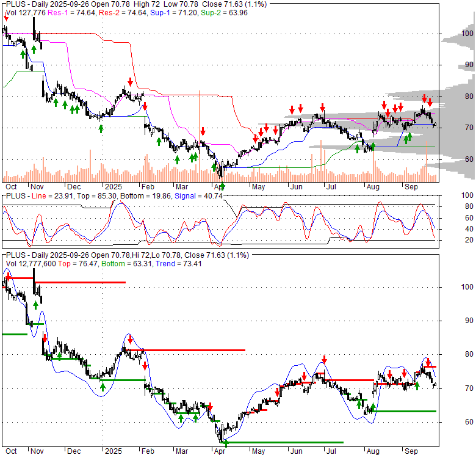Click the 'Vol 127,776' volume reading
This screenshot has height=455, width=476.
click(x=26, y=13)
